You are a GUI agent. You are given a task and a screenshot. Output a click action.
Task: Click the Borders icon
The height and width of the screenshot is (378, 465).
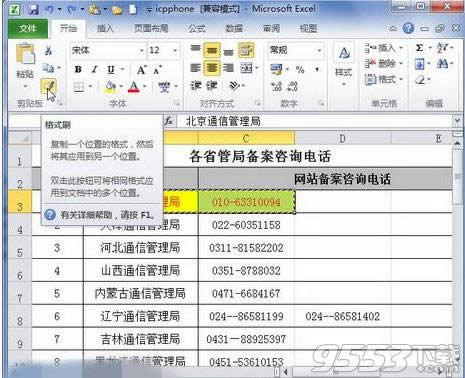pyautogui.click(x=79, y=87)
